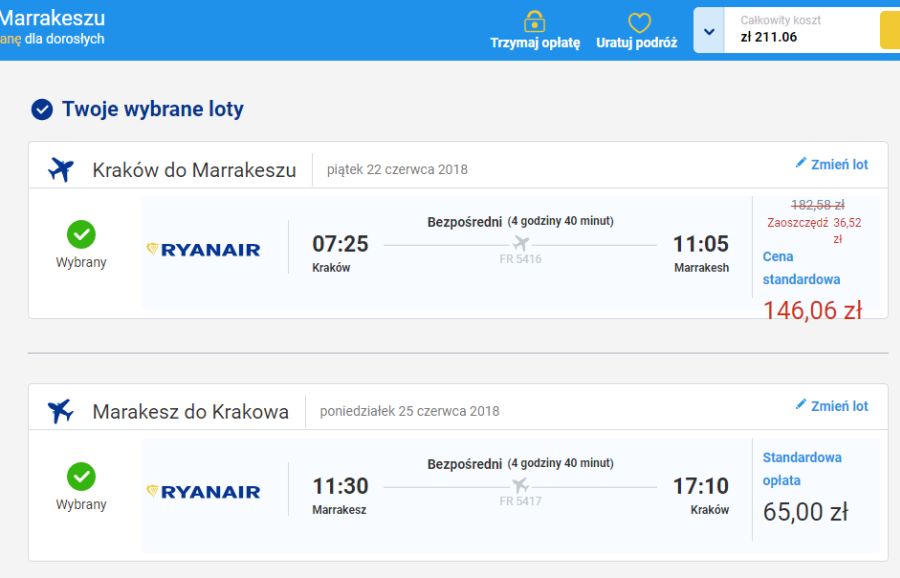This screenshot has height=578, width=900.
Task: Click Cena standardowa fare link
Action: [801, 268]
